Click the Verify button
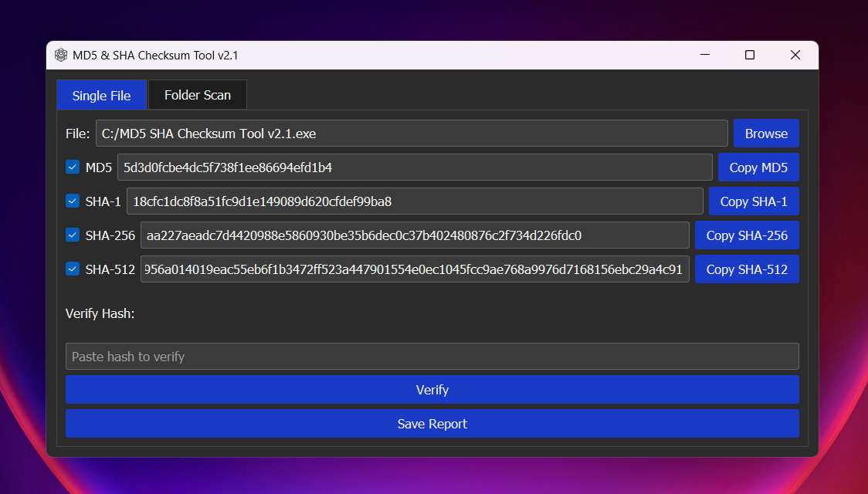 click(x=432, y=390)
